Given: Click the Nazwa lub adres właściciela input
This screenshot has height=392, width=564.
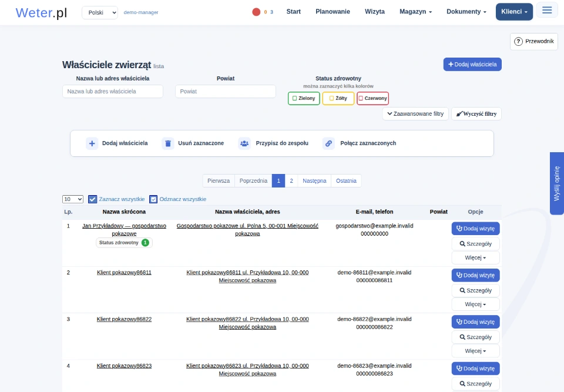Looking at the screenshot, I should click(x=113, y=92).
